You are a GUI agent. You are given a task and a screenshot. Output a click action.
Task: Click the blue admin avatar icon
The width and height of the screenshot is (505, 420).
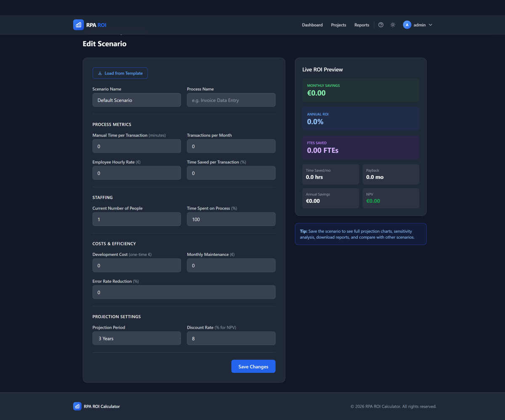[x=407, y=24]
